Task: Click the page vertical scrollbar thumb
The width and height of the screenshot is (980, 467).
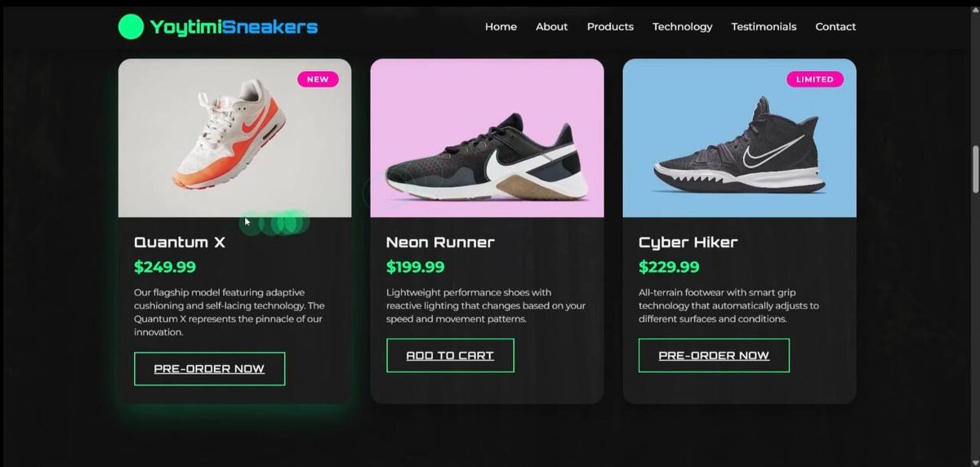Action: pos(975,170)
